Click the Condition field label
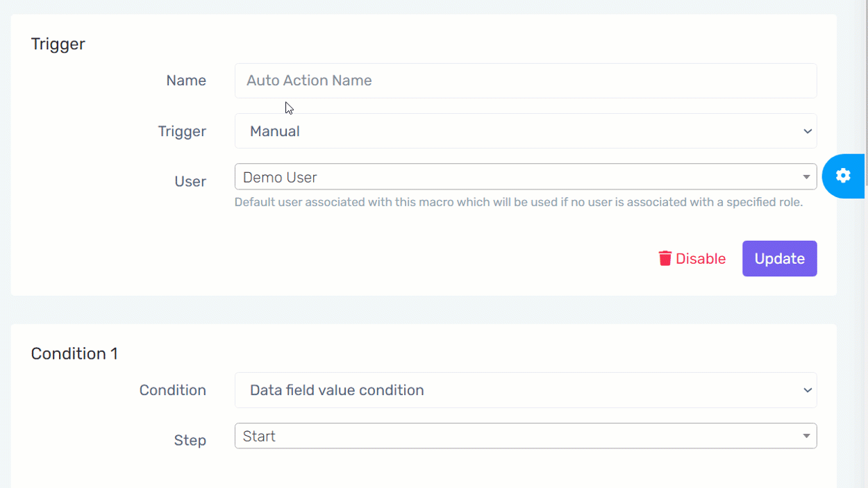This screenshot has height=488, width=868. 172,390
